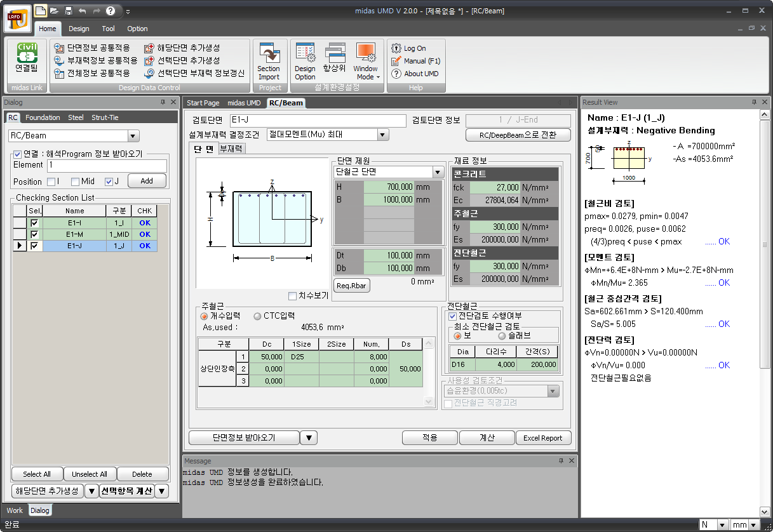Create a new file from quick access toolbar
Image resolution: width=773 pixels, height=532 pixels.
pos(41,11)
